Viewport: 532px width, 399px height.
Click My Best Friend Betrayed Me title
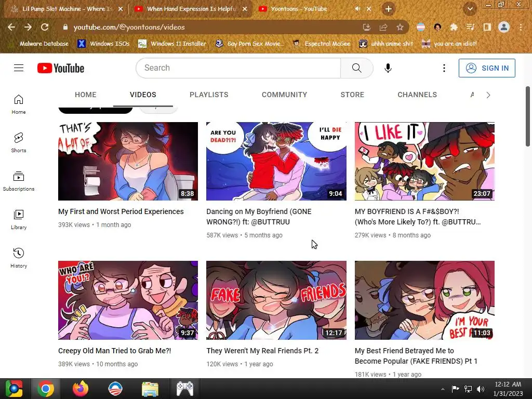coord(416,356)
